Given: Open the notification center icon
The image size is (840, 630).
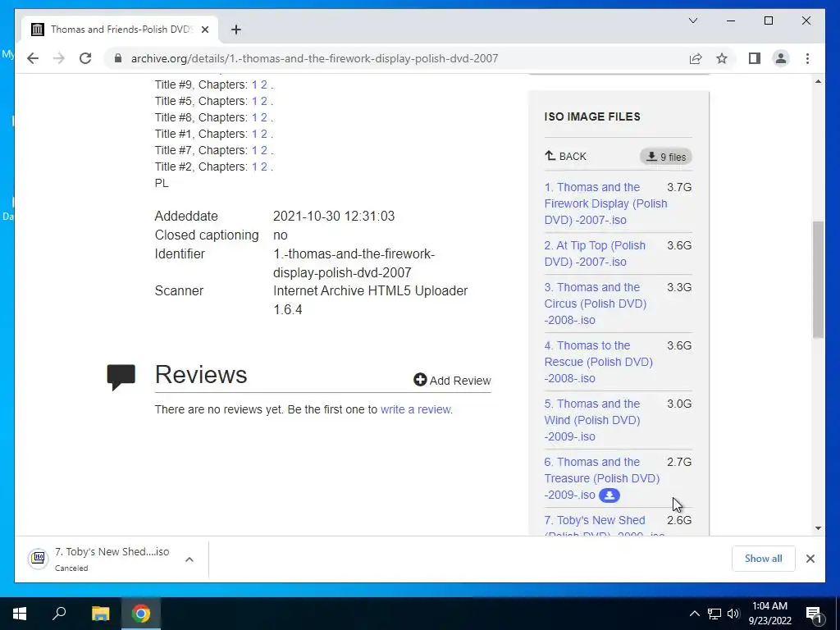Looking at the screenshot, I should (x=815, y=614).
